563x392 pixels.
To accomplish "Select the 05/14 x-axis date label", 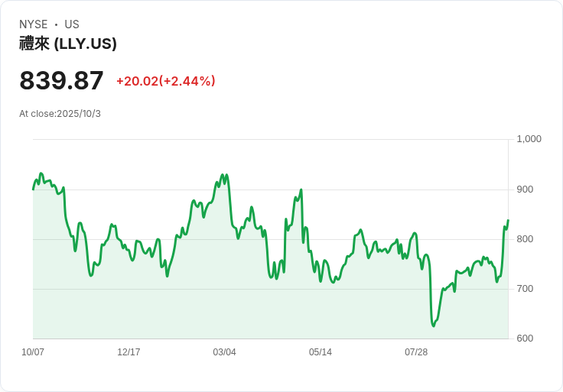I will (321, 352).
